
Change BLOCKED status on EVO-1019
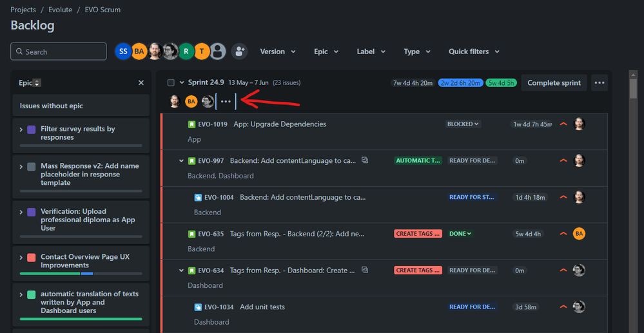pos(463,124)
